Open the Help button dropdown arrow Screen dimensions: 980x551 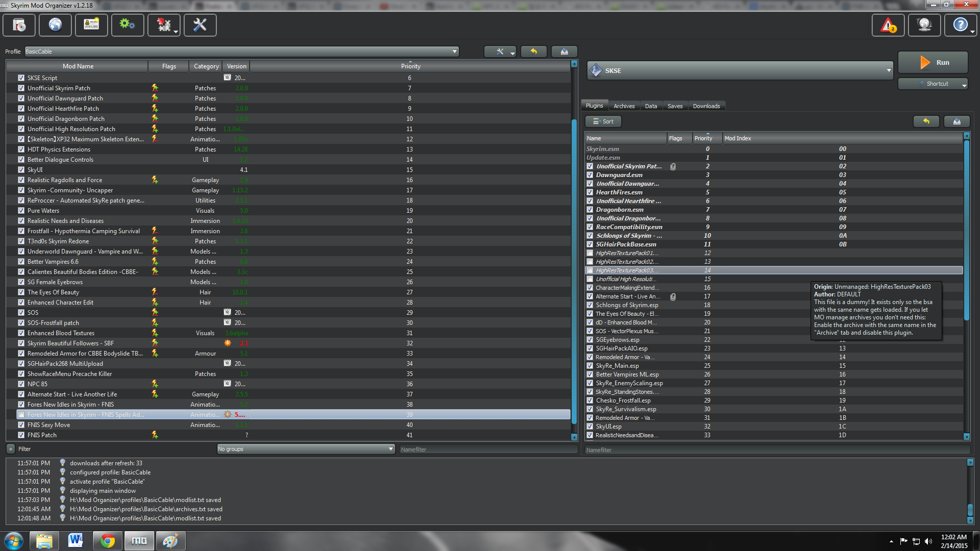972,32
